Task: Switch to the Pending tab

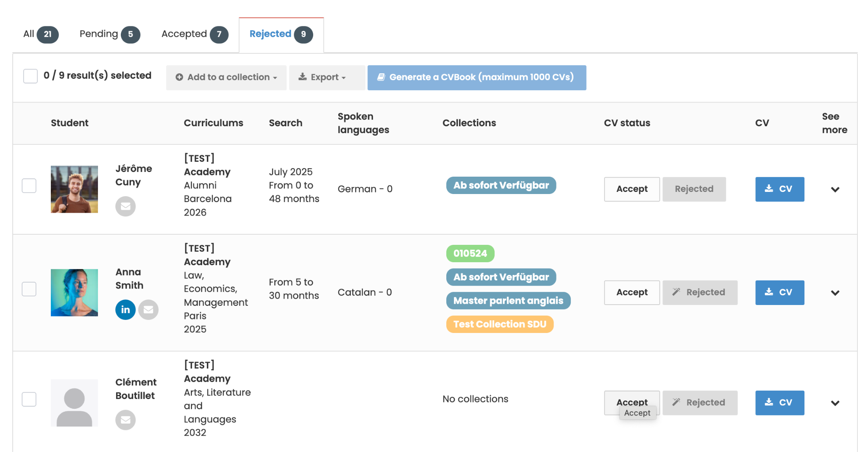Action: [x=109, y=34]
